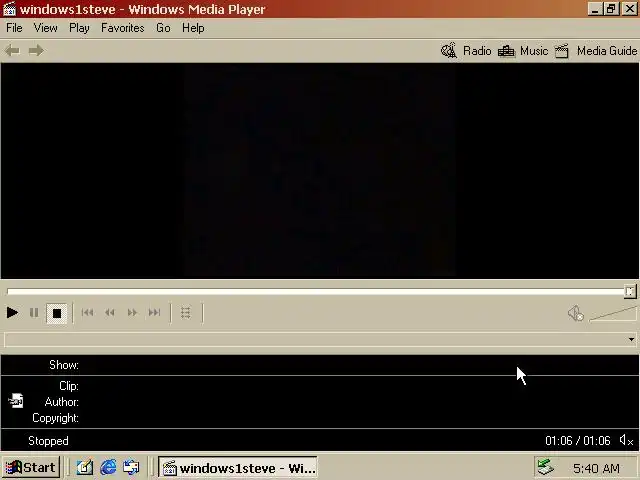Viewport: 640px width, 480px height.
Task: Click the network tray icon
Action: tap(545, 468)
